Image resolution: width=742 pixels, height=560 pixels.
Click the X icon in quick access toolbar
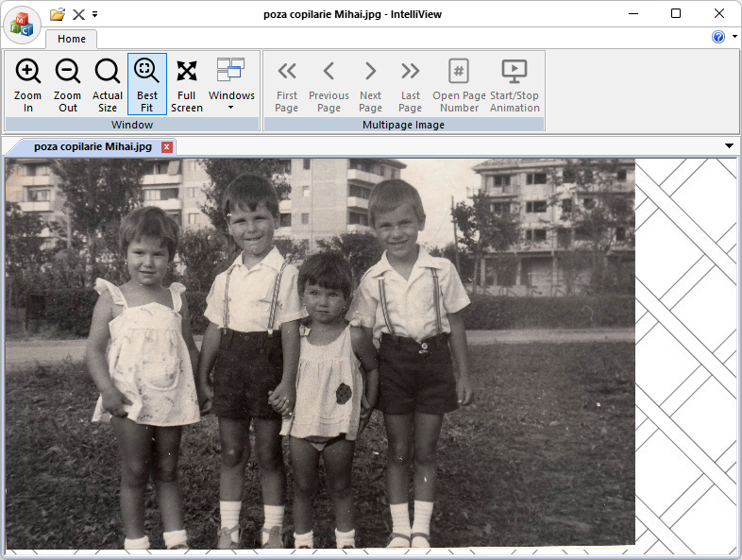[x=79, y=14]
